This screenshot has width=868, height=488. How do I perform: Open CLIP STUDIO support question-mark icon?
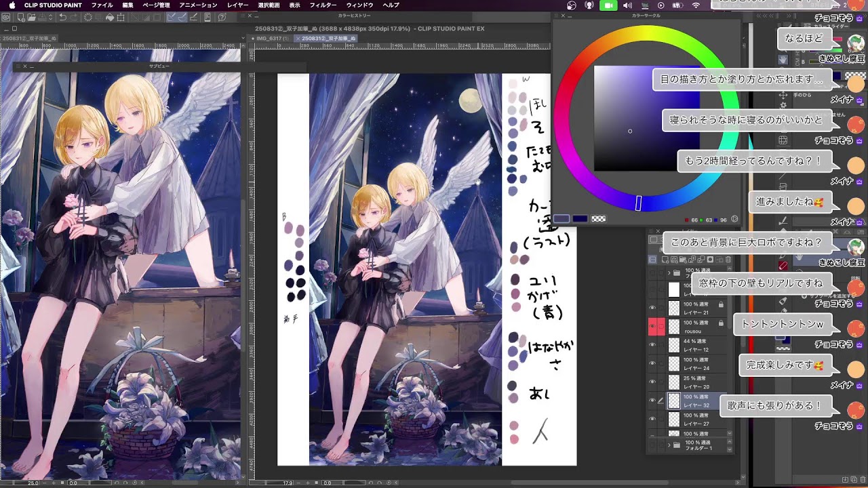click(222, 17)
